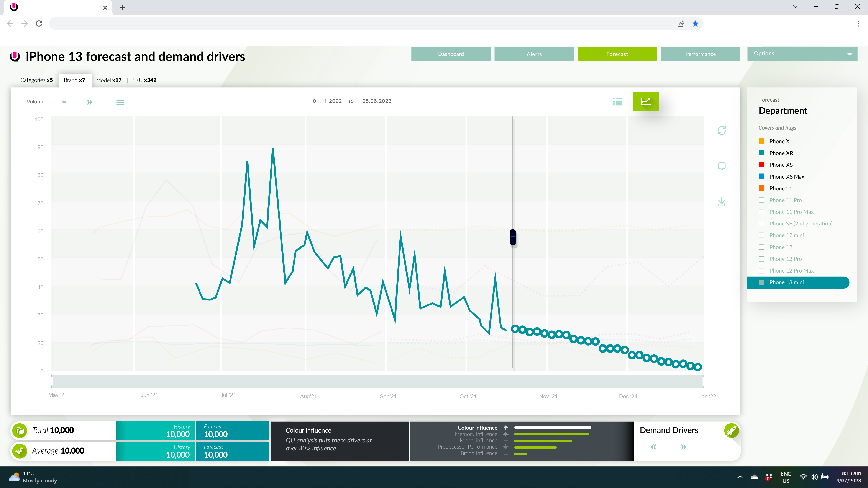Viewport: 868px width, 488px height.
Task: Go back in browser history
Action: click(x=10, y=24)
